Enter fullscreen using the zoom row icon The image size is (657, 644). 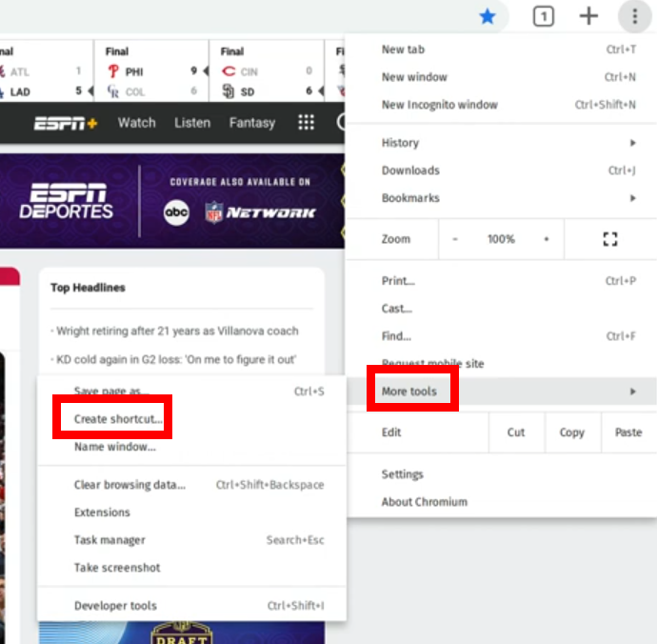coord(610,239)
